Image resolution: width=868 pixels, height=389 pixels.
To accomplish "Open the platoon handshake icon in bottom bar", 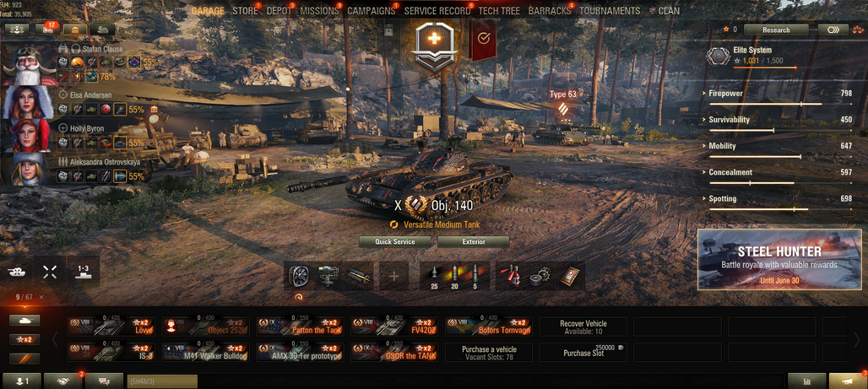I will pos(62,381).
